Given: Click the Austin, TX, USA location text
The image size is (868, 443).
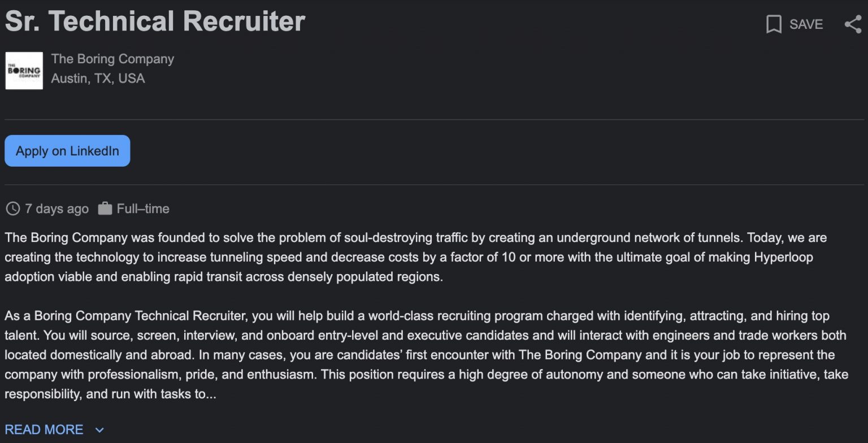Looking at the screenshot, I should (x=98, y=79).
